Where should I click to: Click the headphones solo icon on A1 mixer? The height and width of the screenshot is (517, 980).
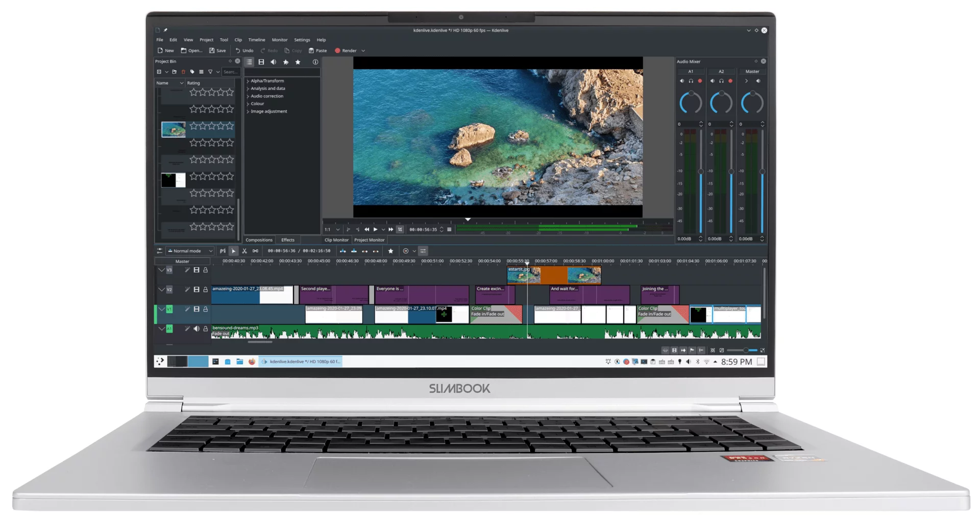691,81
